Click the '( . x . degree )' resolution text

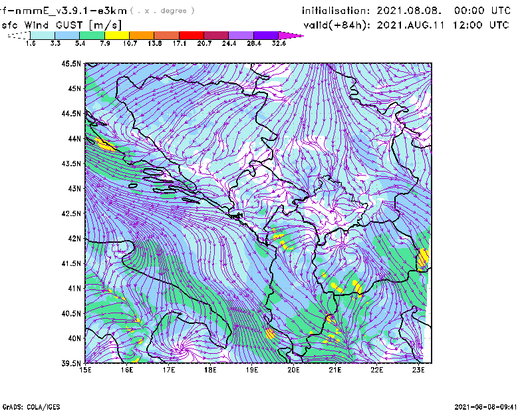162,11
